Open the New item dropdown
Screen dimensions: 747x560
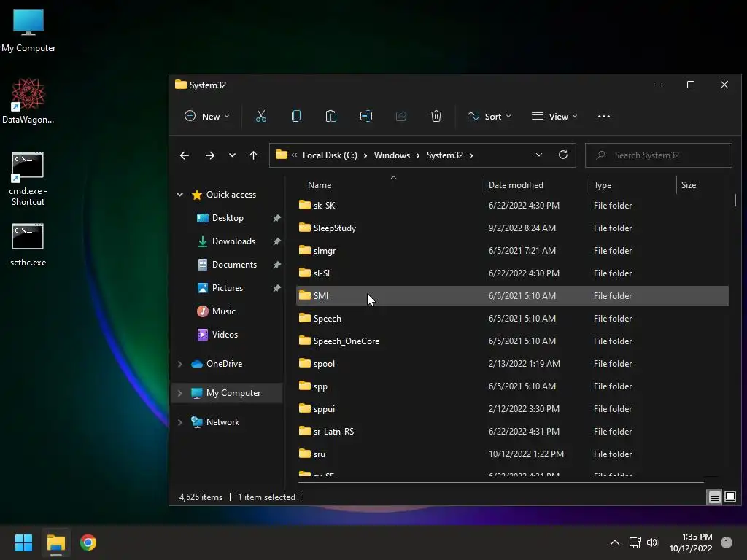[207, 116]
